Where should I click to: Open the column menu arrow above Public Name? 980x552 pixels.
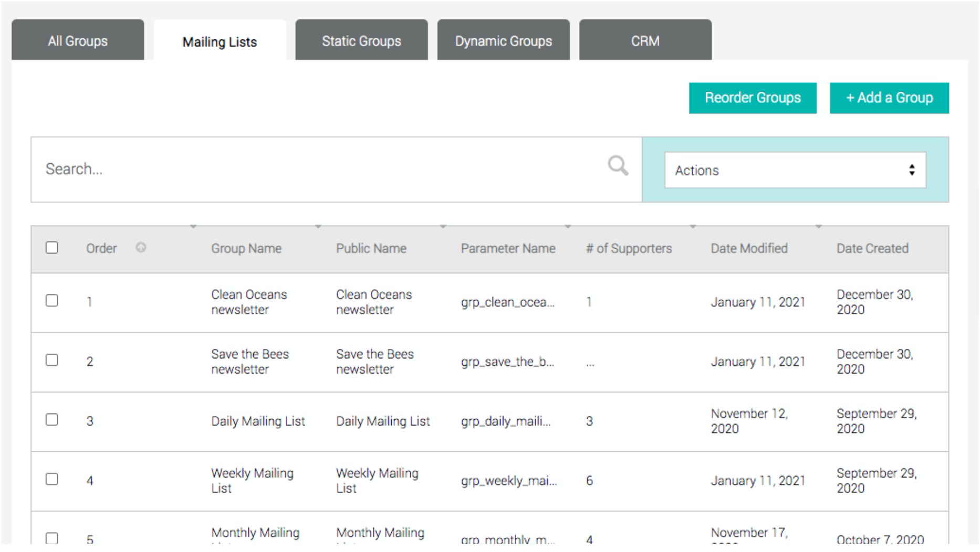click(x=318, y=227)
